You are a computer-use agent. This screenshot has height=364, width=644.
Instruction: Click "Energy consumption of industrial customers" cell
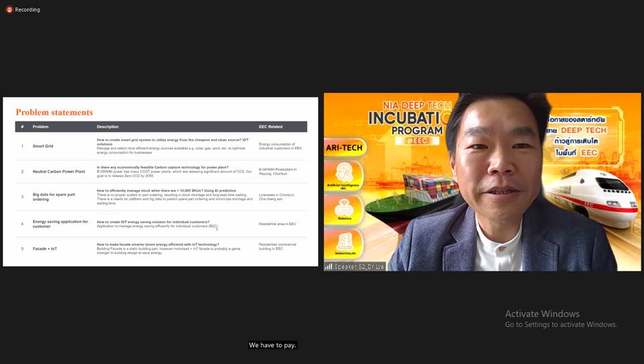coord(280,146)
